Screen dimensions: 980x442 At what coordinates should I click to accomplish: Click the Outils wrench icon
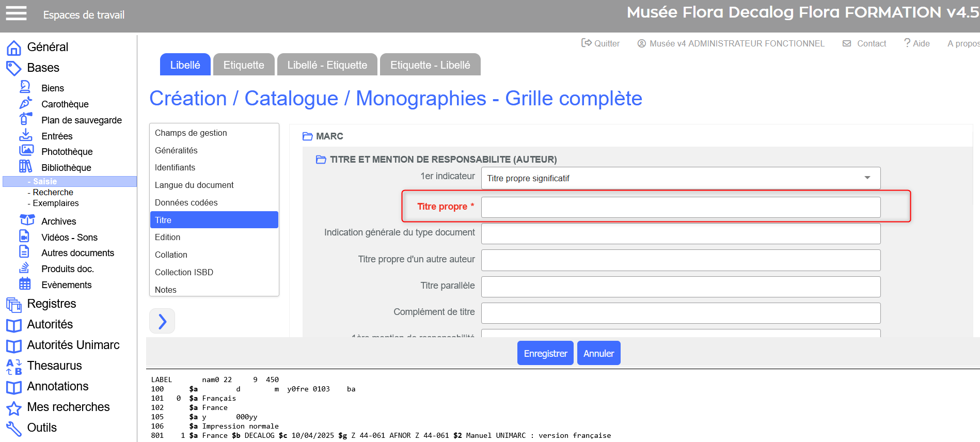[x=14, y=428]
